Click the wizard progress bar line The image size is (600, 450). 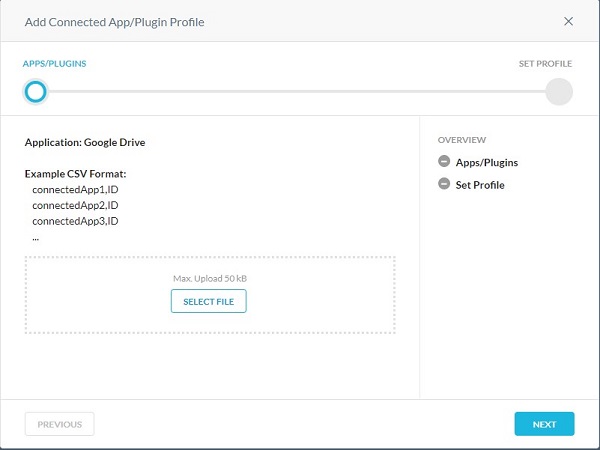point(297,92)
